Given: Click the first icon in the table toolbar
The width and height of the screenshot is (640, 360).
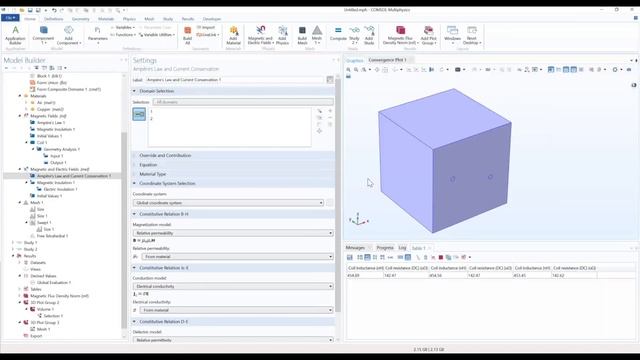Looking at the screenshot, I should [x=350, y=258].
